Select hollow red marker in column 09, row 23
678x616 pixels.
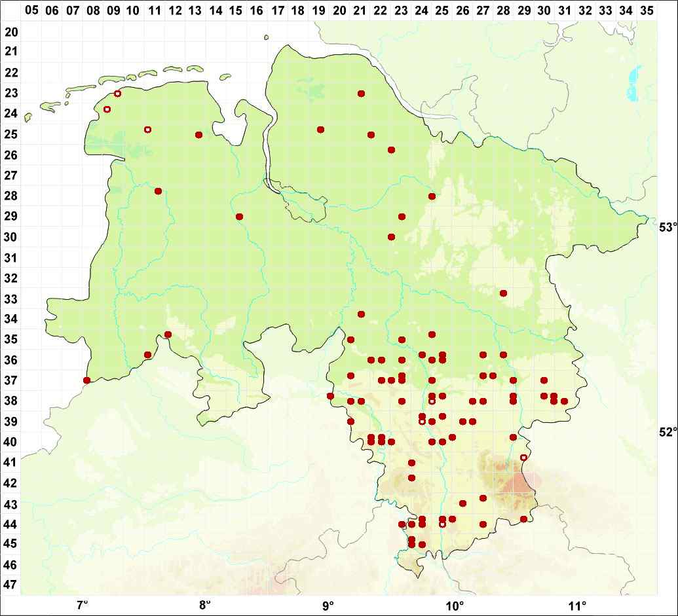click(118, 94)
